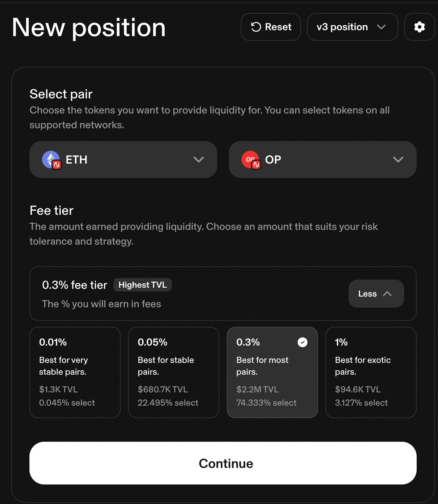
Task: Click the Reset circular arrow icon
Action: point(256,27)
